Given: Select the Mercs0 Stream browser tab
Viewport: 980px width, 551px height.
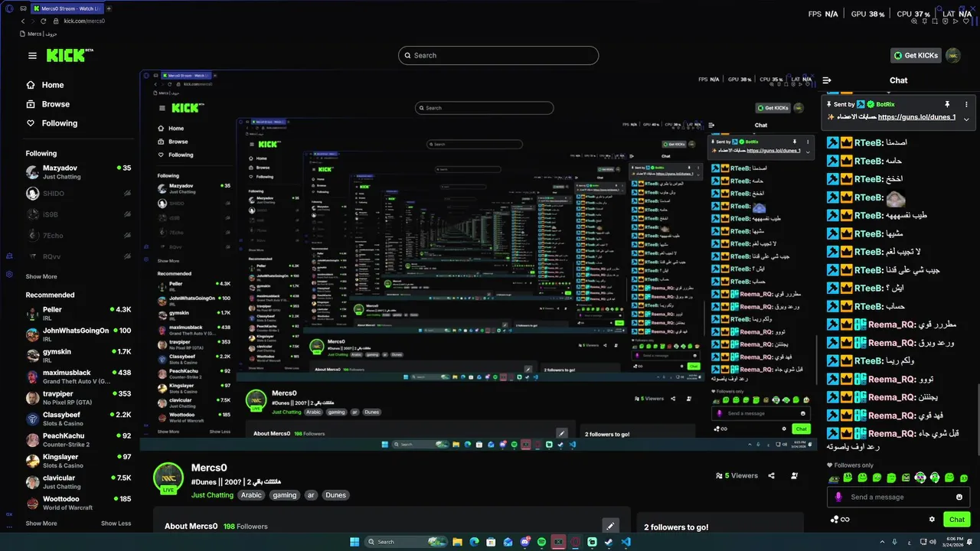Looking at the screenshot, I should (x=67, y=8).
